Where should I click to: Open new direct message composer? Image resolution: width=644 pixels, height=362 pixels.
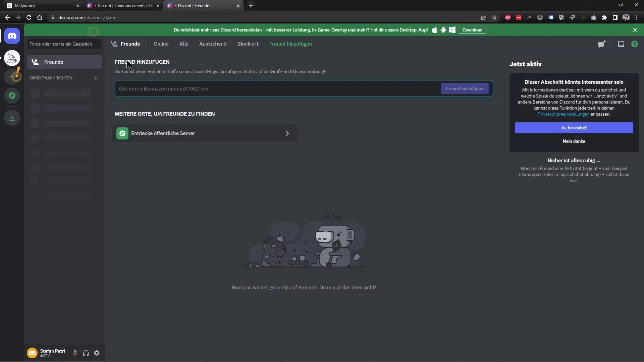tap(96, 78)
